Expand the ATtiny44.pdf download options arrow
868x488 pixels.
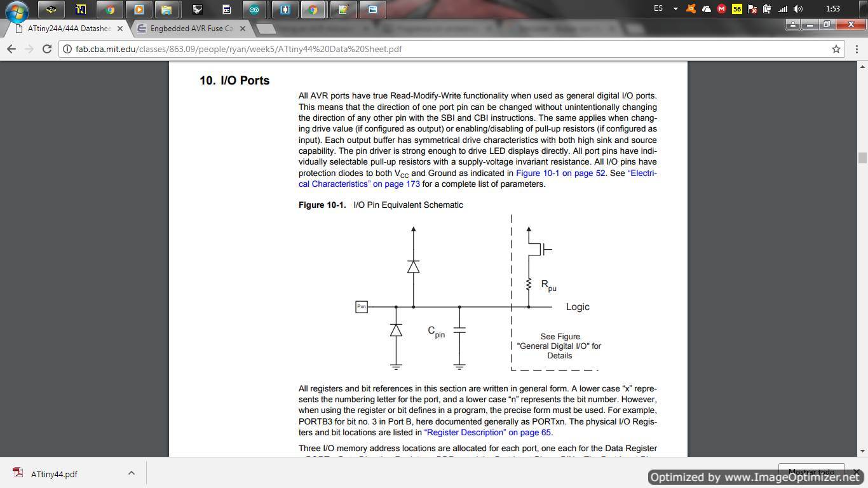click(x=132, y=473)
